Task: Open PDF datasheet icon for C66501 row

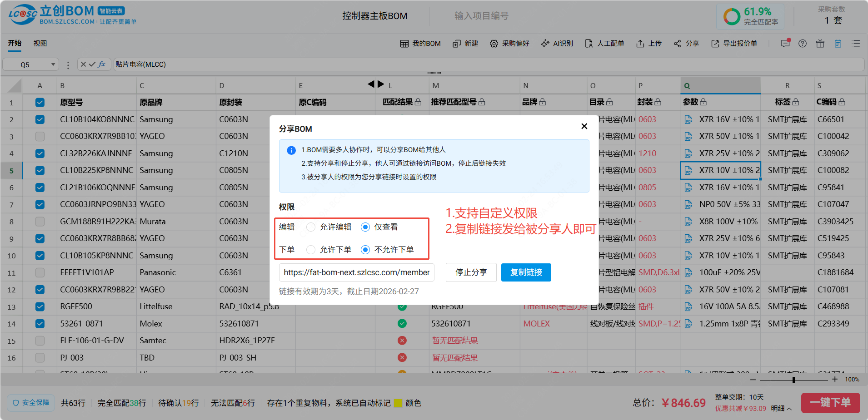Action: pyautogui.click(x=688, y=119)
